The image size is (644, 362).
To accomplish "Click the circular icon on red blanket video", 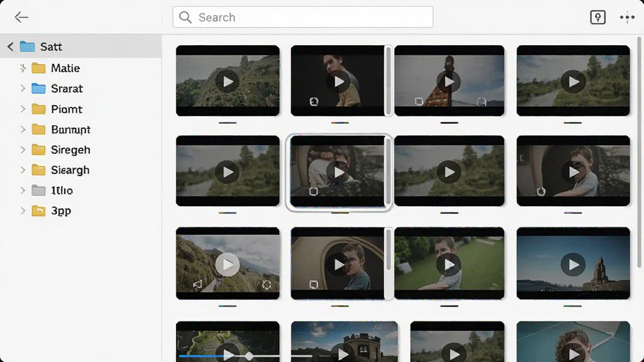I will (x=481, y=101).
